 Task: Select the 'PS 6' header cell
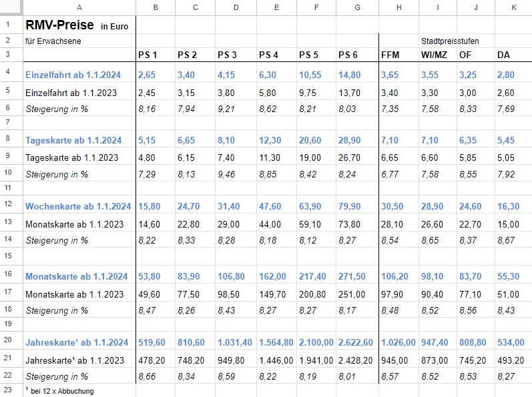[357, 55]
